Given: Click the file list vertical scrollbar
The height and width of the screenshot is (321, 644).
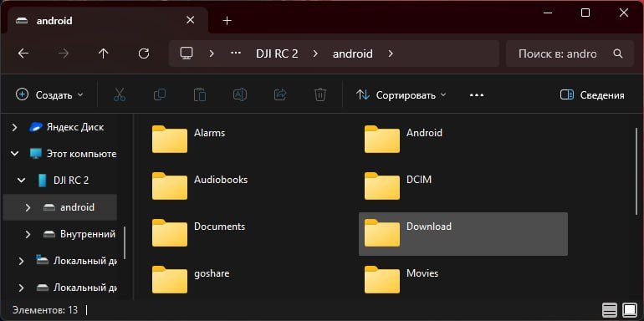Looking at the screenshot, I should coord(636,171).
